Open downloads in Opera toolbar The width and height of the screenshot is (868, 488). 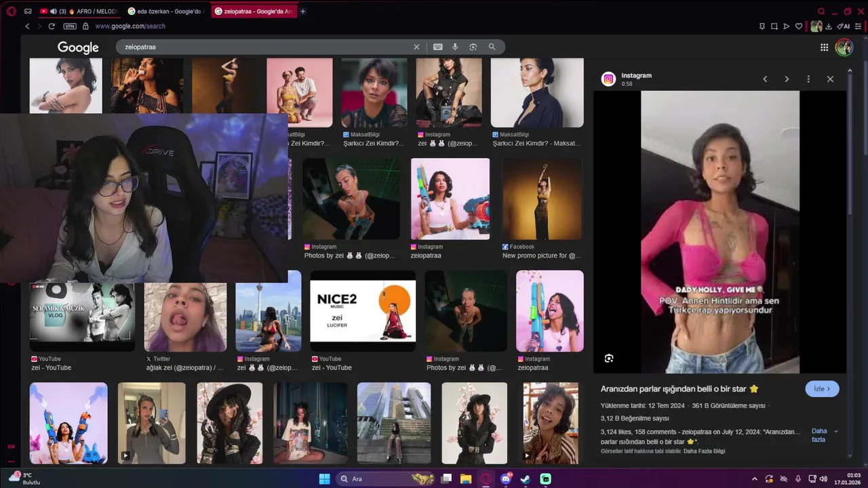click(829, 26)
